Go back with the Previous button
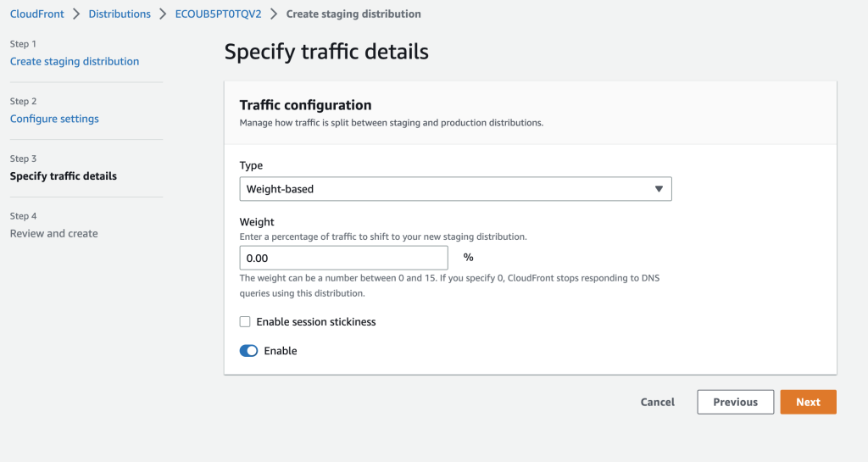Image resolution: width=868 pixels, height=462 pixels. (x=735, y=402)
